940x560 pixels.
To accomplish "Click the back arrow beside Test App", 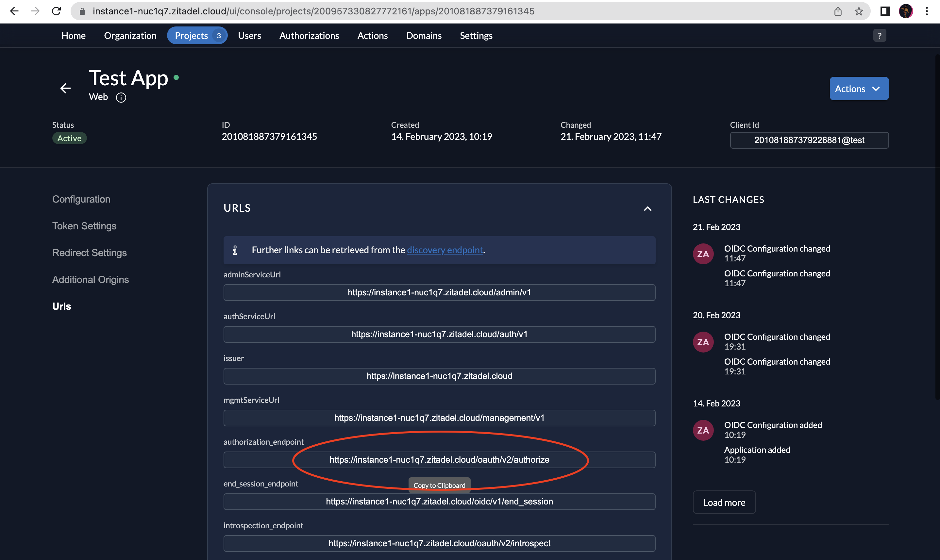I will pyautogui.click(x=65, y=88).
